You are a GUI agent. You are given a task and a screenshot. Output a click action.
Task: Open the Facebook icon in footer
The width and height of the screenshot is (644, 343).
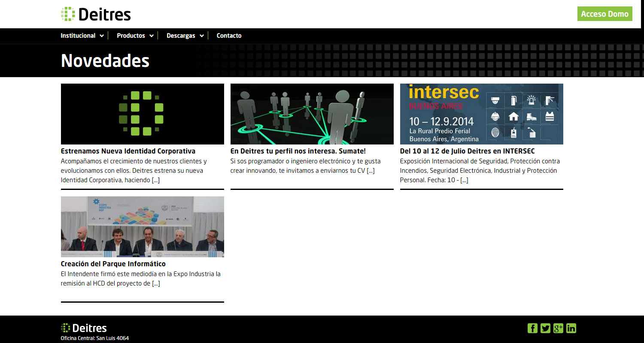(532, 328)
